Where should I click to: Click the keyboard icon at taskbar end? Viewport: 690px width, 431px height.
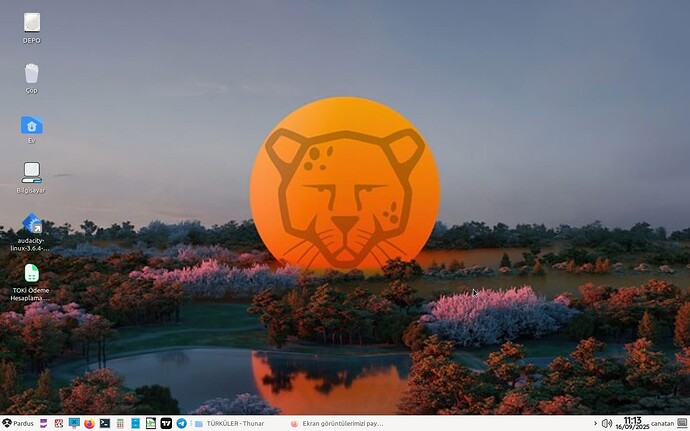(x=683, y=423)
